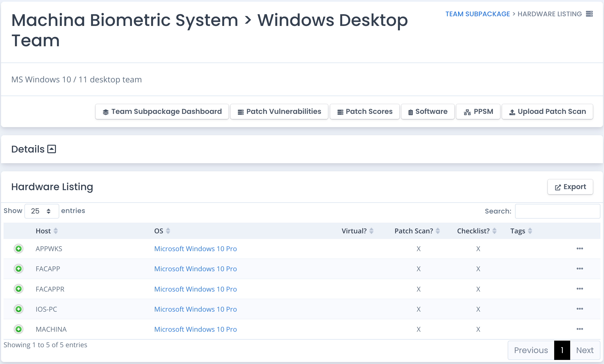This screenshot has width=604, height=364.
Task: Select page 1 in pagination
Action: click(562, 350)
